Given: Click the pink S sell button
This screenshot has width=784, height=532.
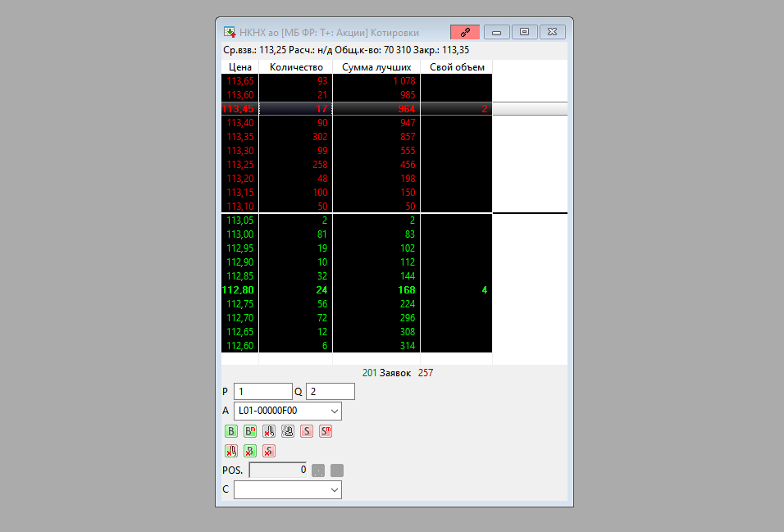Looking at the screenshot, I should tap(306, 431).
